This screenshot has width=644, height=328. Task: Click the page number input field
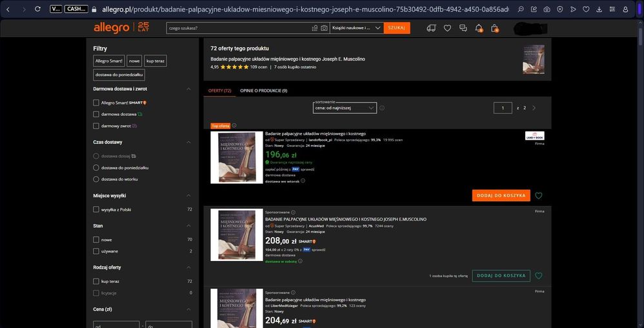(x=503, y=108)
